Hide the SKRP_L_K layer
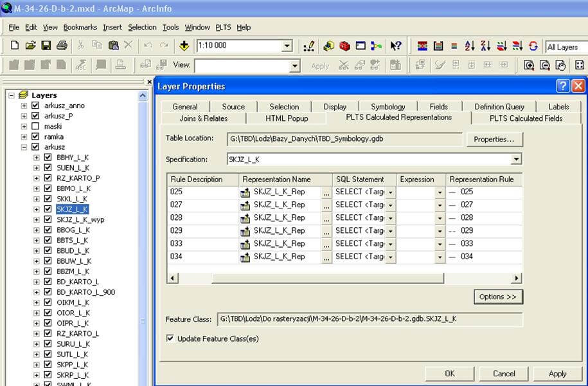588x386 pixels. click(48, 374)
